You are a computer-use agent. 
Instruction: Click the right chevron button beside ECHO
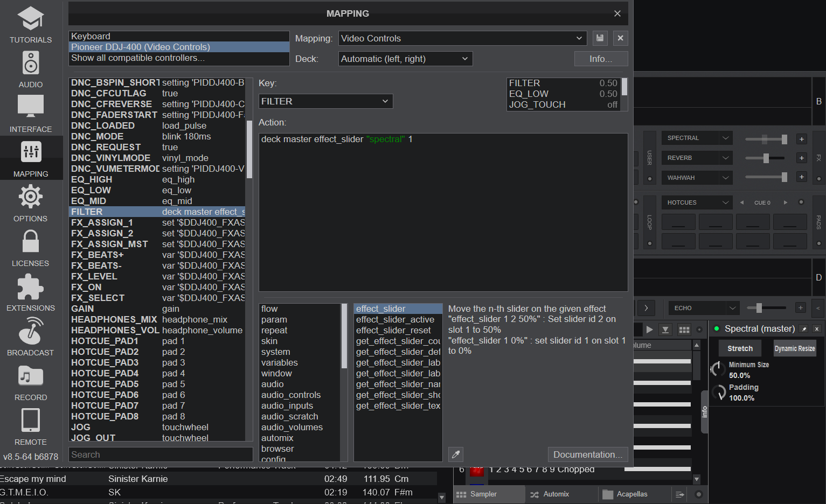(x=646, y=308)
